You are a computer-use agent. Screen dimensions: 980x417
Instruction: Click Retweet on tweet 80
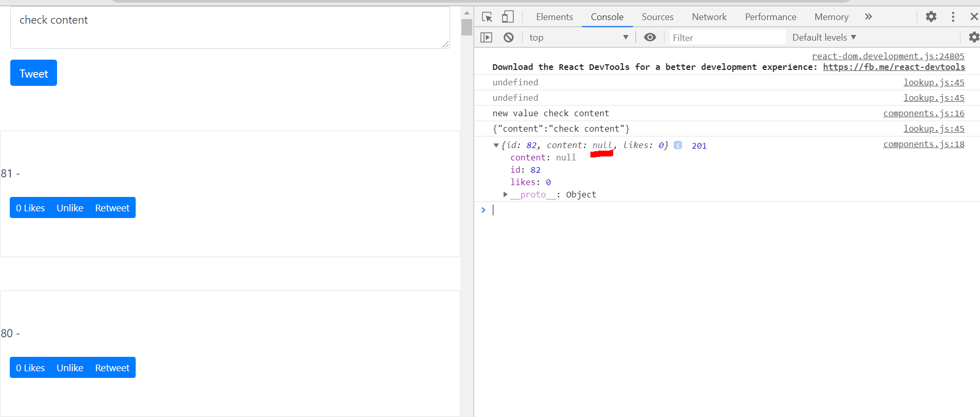click(112, 368)
